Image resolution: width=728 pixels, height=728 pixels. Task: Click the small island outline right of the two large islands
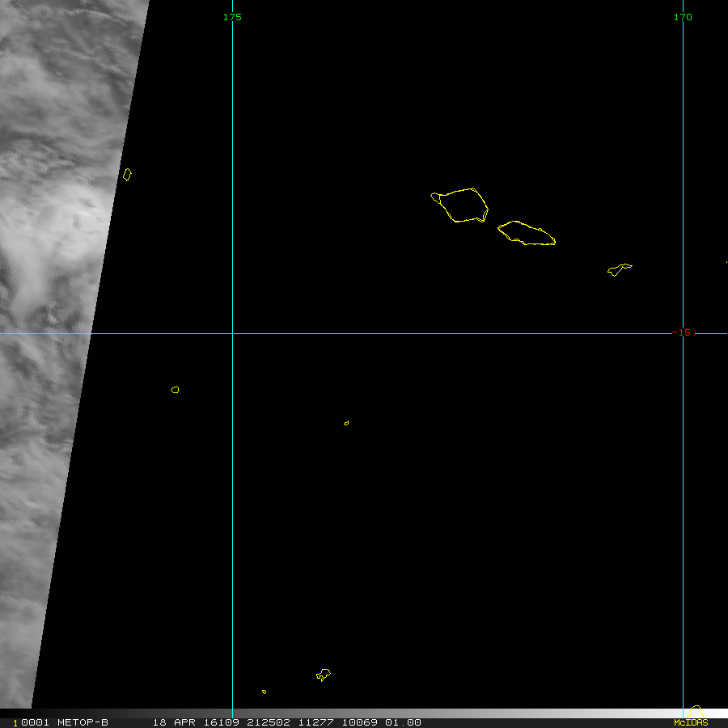click(x=619, y=269)
